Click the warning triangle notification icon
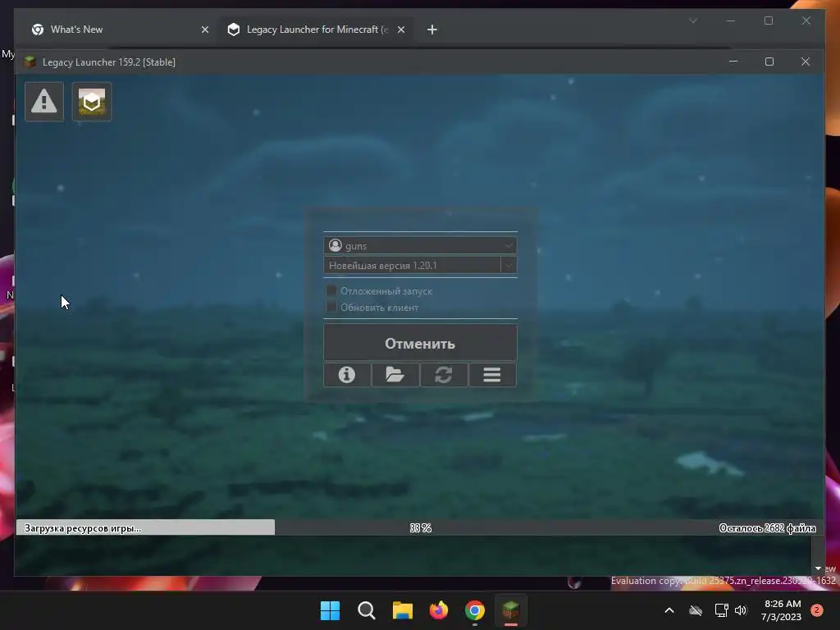This screenshot has width=840, height=630. (x=44, y=101)
